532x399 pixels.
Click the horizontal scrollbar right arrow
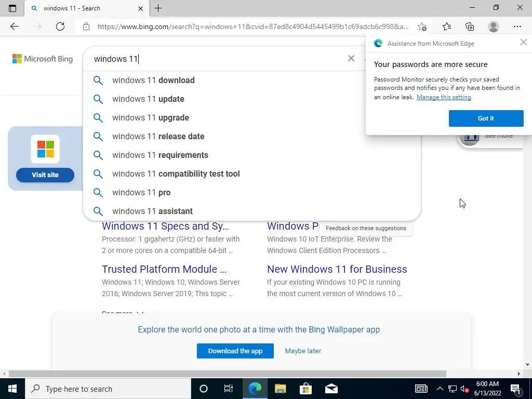519,374
